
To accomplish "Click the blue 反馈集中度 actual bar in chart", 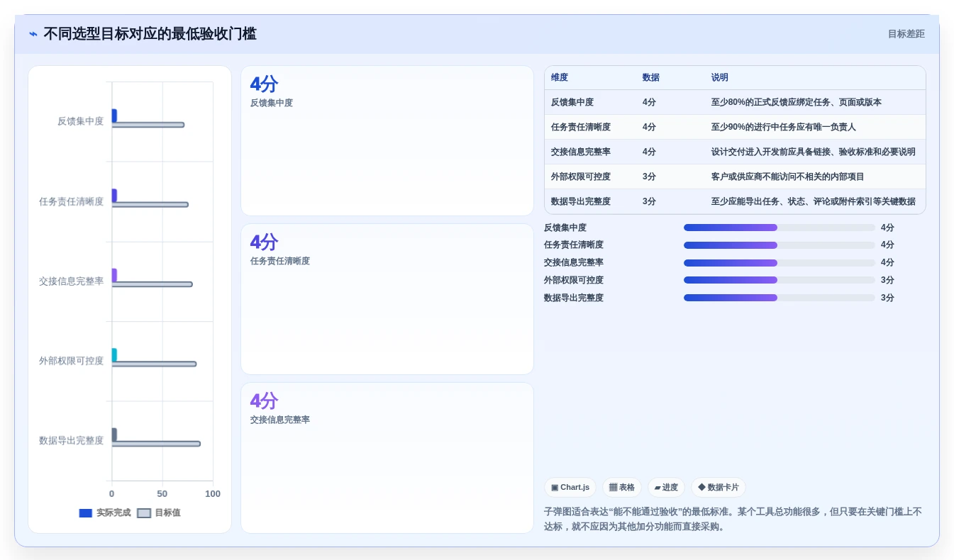I will click(114, 116).
